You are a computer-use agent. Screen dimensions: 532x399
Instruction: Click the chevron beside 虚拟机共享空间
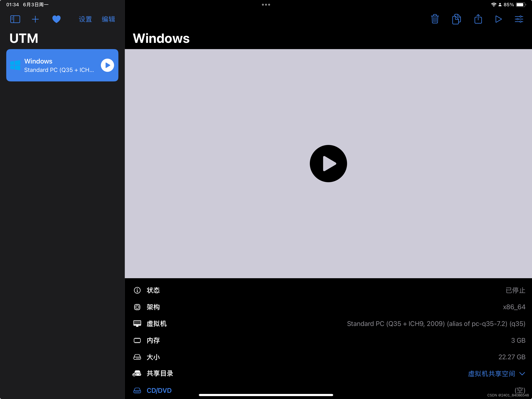point(522,373)
